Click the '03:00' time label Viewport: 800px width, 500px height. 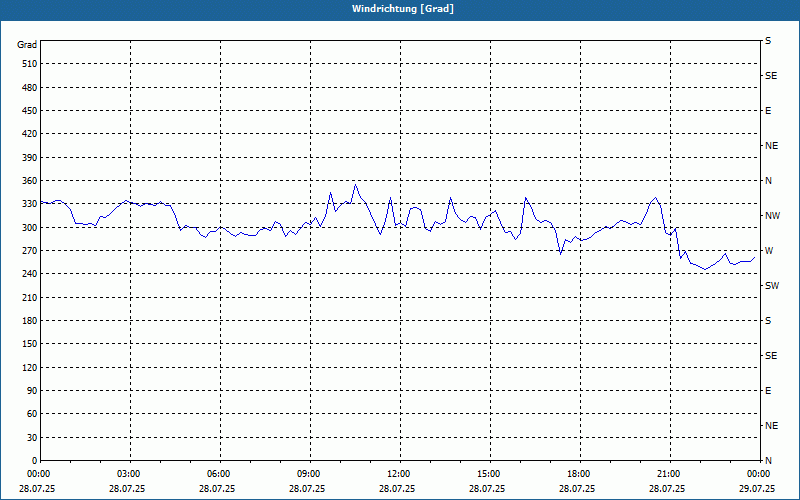pos(129,474)
